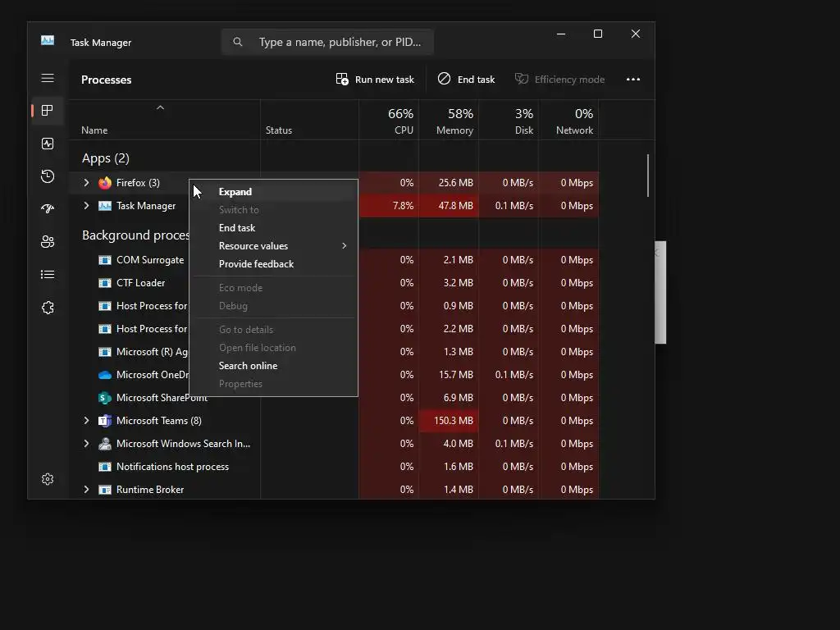The image size is (840, 630).
Task: Click the search magnifier icon
Action: [x=238, y=42]
